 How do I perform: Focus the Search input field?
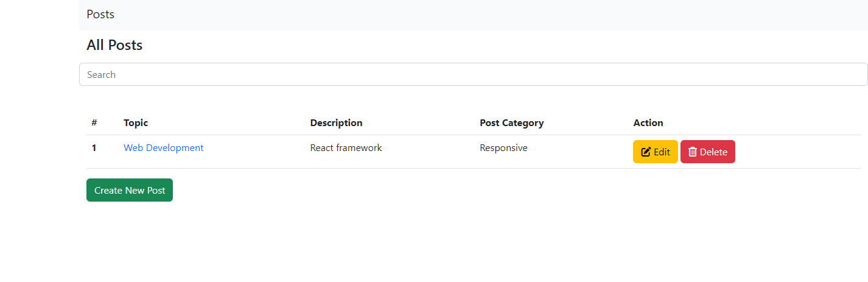[473, 74]
